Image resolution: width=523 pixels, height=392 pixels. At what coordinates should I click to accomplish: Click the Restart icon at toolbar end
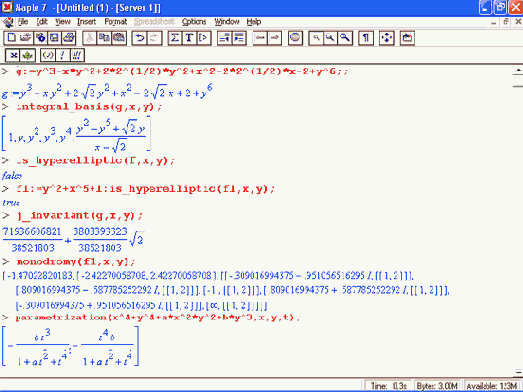pyautogui.click(x=407, y=38)
